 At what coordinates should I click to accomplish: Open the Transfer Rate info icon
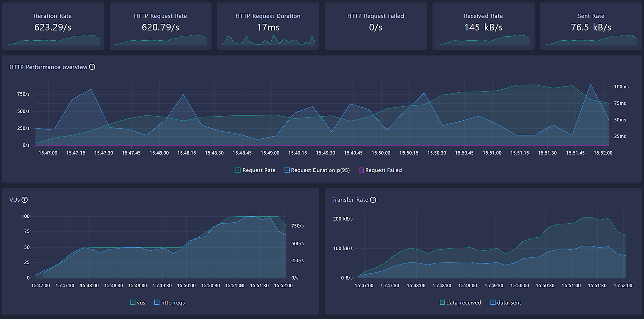pos(373,200)
